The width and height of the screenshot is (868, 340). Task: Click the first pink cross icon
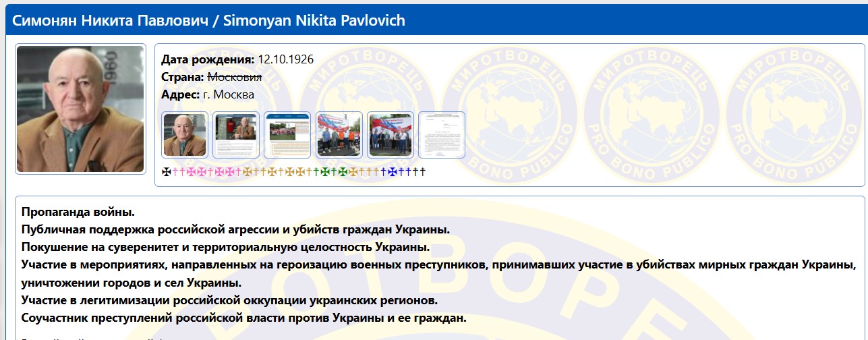click(x=175, y=172)
